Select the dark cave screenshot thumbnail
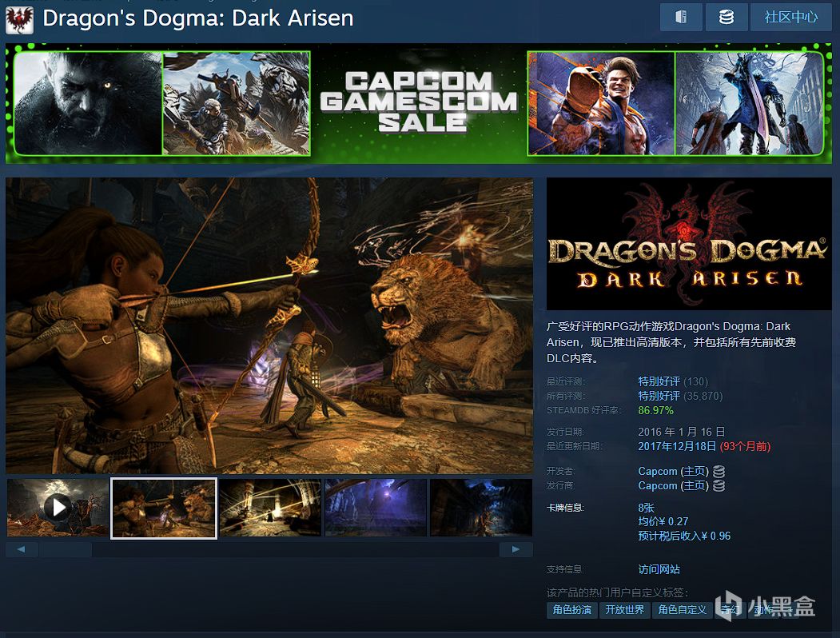This screenshot has width=840, height=638. [481, 508]
